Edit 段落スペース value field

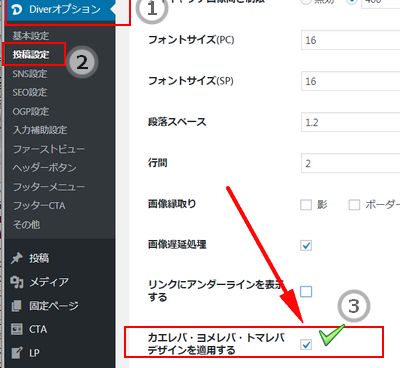coord(350,122)
